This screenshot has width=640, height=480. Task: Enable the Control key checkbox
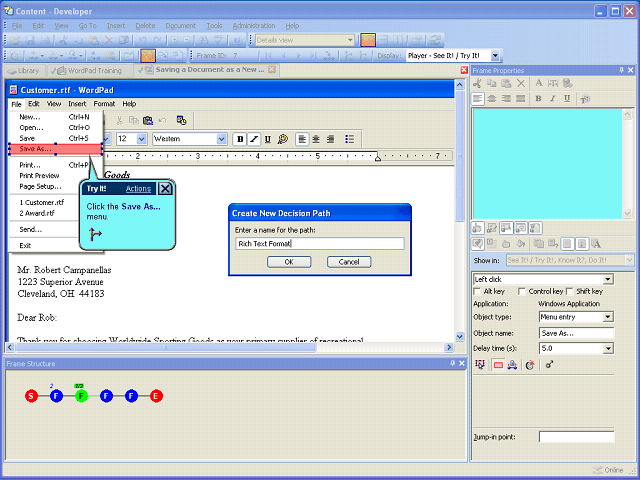point(522,291)
